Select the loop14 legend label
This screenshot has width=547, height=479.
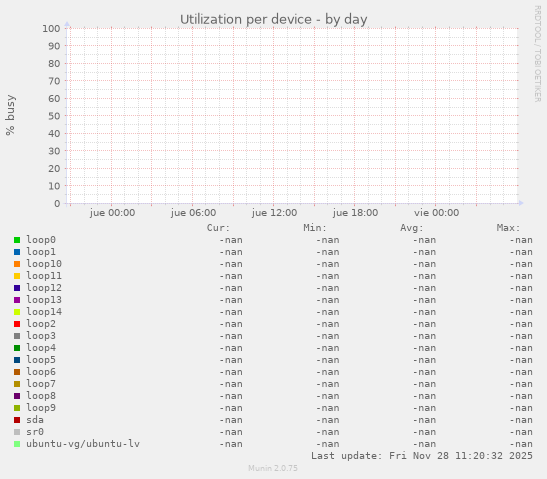tap(44, 312)
